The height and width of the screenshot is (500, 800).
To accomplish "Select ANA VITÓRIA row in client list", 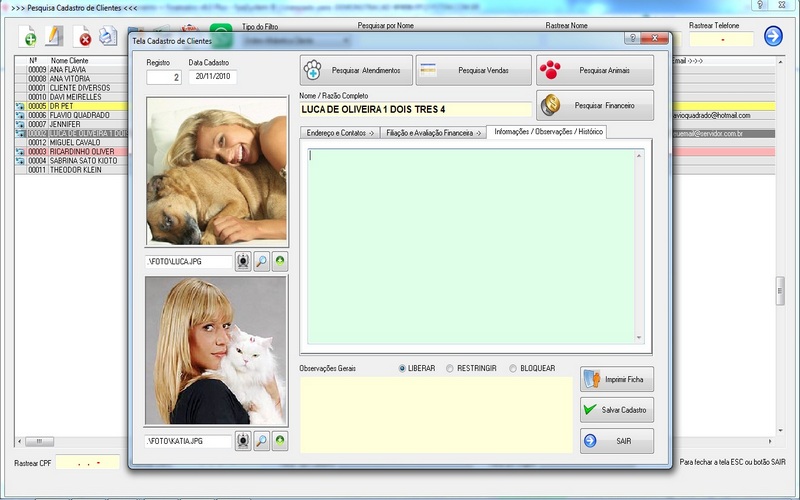I will click(71, 79).
